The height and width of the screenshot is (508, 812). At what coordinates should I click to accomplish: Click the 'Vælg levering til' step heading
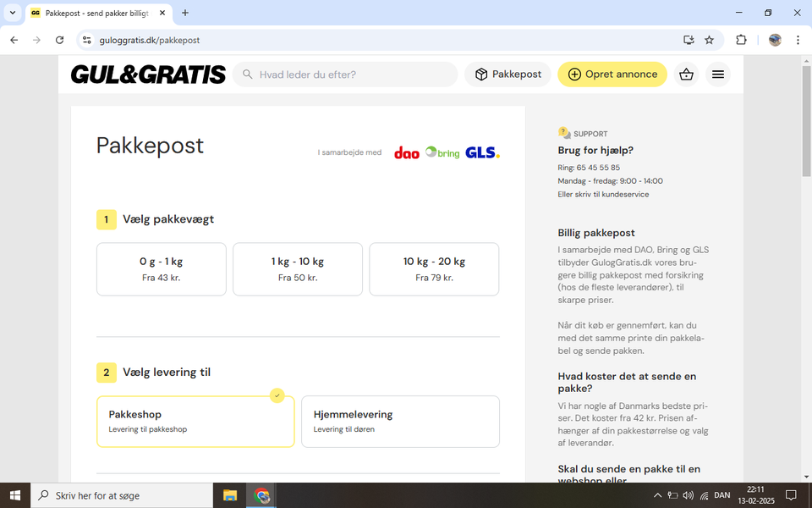coord(167,373)
